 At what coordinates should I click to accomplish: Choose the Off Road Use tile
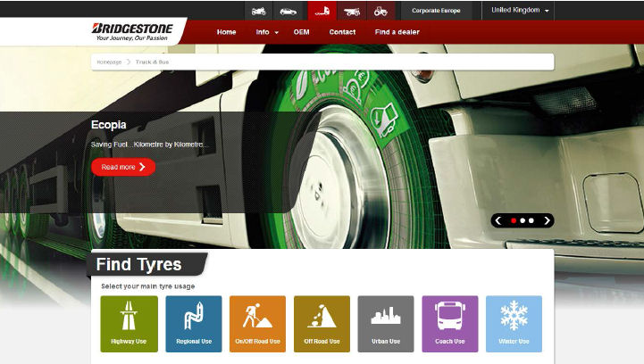(322, 324)
